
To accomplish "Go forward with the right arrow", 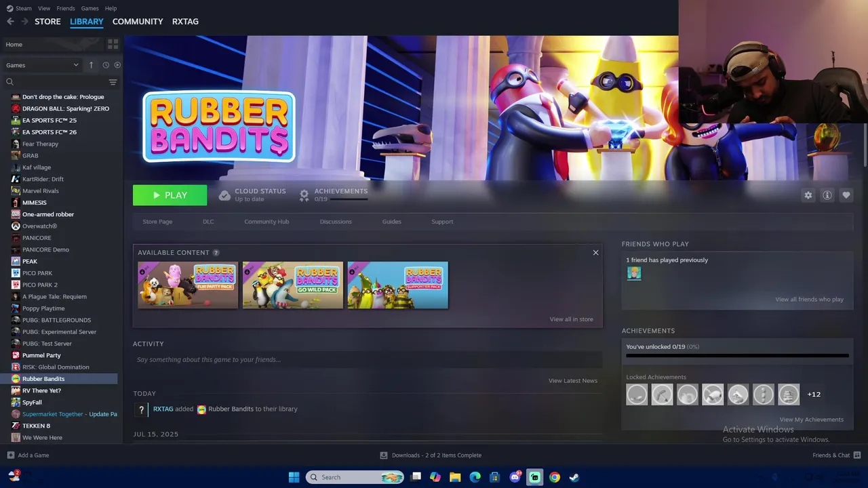I will click(x=24, y=22).
